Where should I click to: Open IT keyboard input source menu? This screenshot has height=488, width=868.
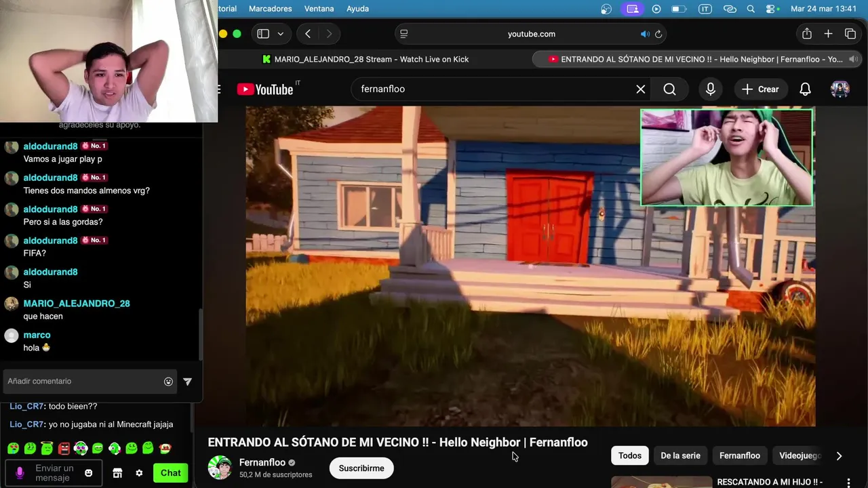(x=705, y=9)
